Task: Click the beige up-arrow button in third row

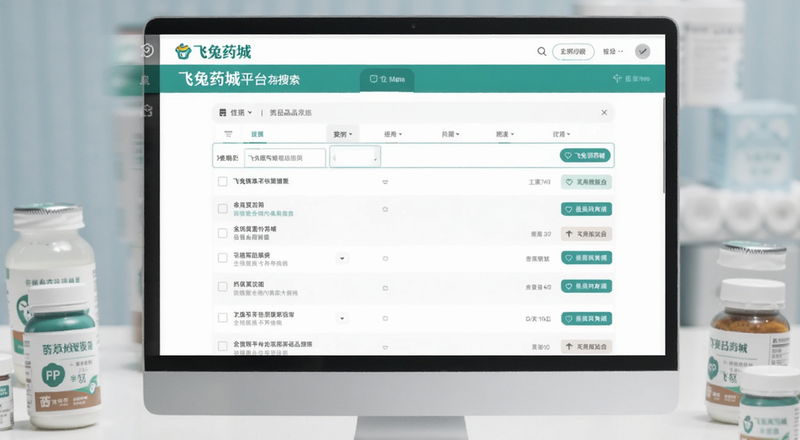Action: pyautogui.click(x=586, y=234)
